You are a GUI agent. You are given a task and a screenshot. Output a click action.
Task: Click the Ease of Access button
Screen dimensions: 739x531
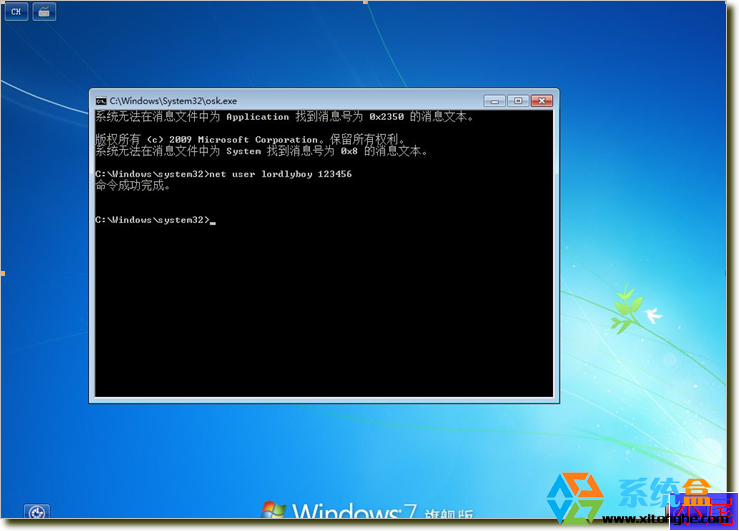37,513
